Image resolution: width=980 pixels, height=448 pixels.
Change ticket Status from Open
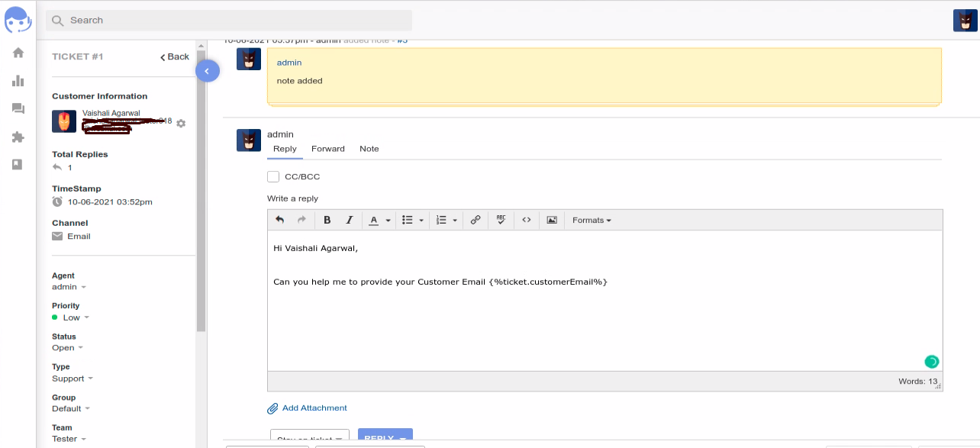point(67,347)
